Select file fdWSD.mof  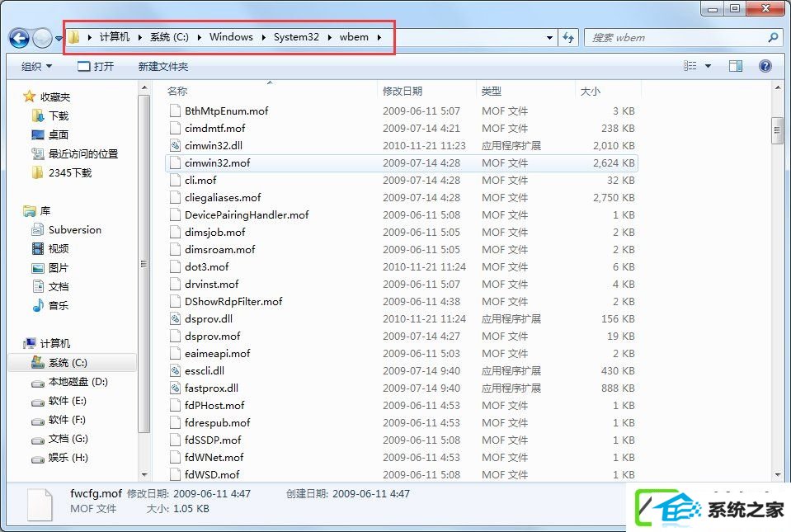click(x=212, y=474)
